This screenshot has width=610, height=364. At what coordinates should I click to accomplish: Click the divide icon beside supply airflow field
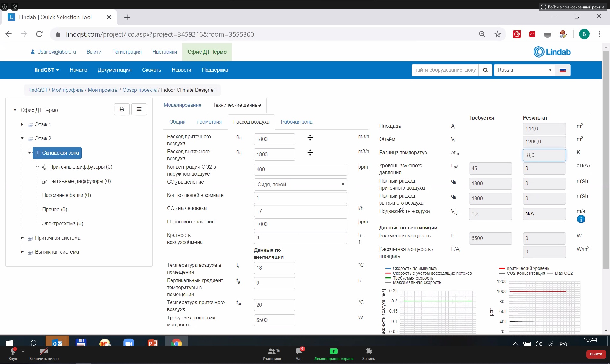310,138
